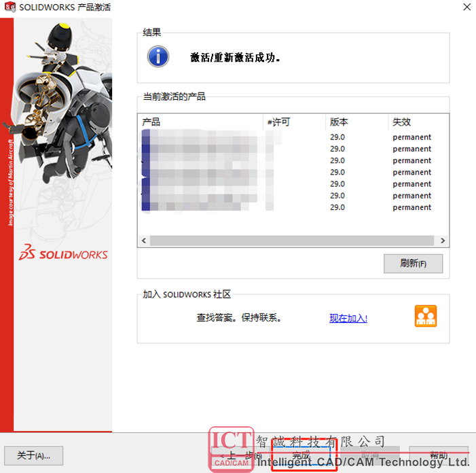The height and width of the screenshot is (473, 476).
Task: Click the blue information icon
Action: 158,56
